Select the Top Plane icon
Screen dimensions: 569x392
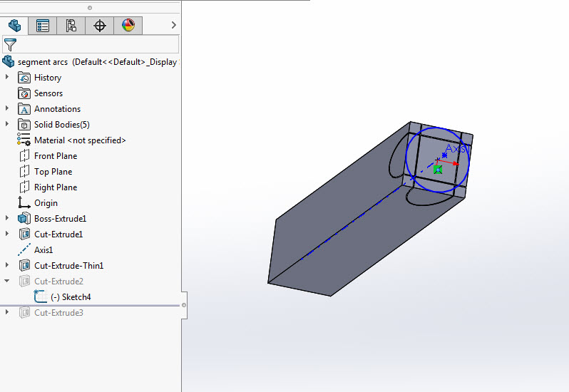pos(24,172)
